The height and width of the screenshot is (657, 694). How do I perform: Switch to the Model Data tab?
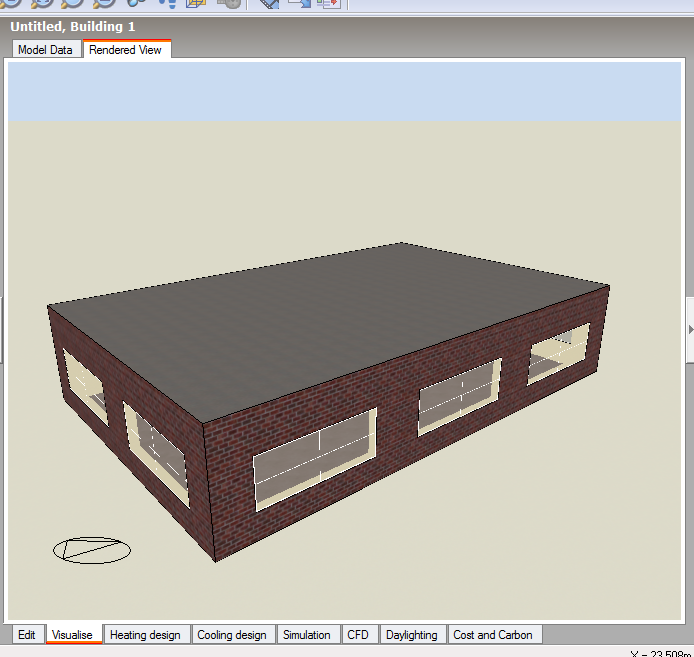(46, 50)
